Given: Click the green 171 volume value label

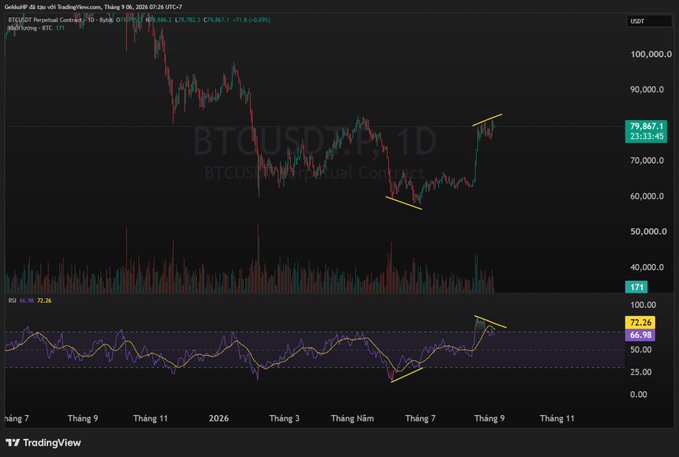Looking at the screenshot, I should click(x=636, y=287).
